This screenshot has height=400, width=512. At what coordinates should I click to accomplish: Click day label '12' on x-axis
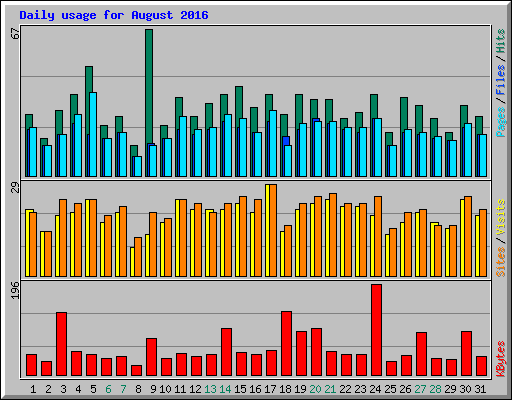pyautogui.click(x=195, y=389)
